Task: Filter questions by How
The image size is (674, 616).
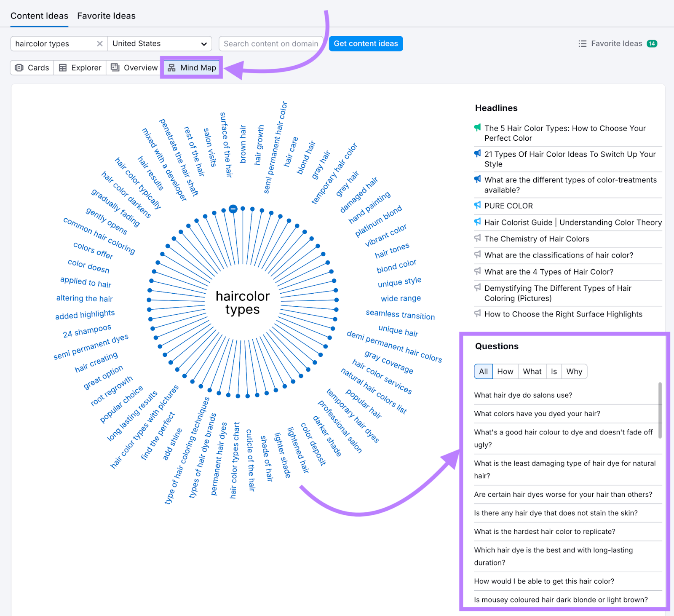Action: point(505,372)
